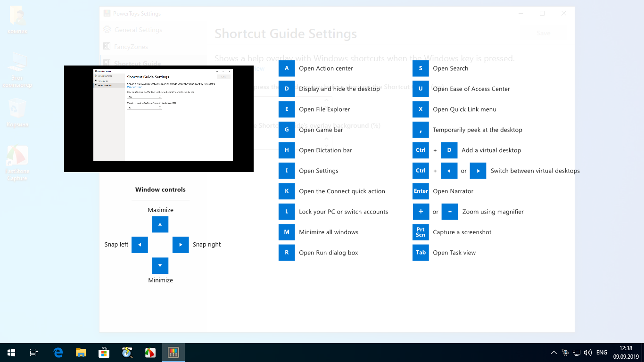Open the Этот компьютер desktop icon
This screenshot has height=362, width=644.
[x=17, y=70]
